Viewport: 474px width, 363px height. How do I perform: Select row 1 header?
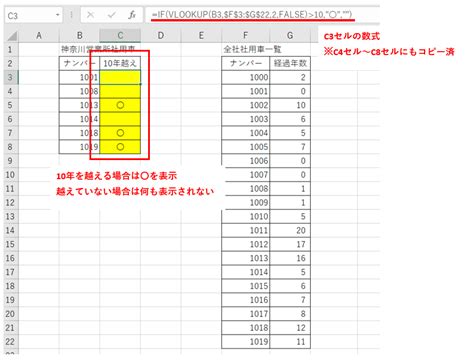click(x=11, y=49)
